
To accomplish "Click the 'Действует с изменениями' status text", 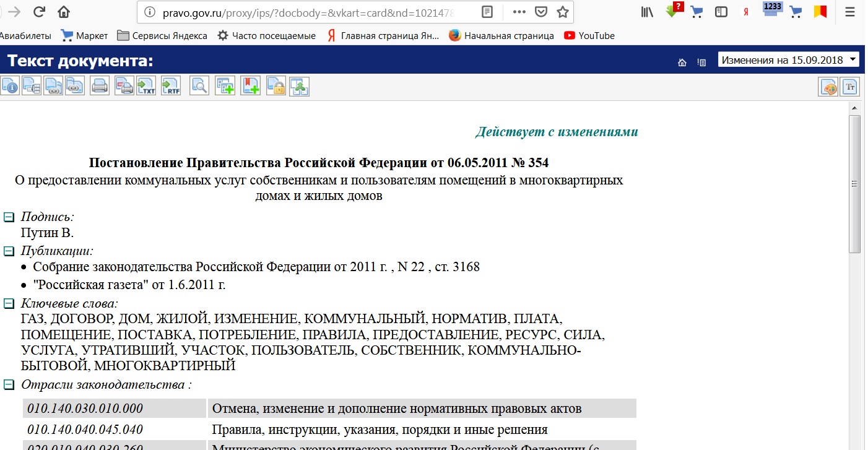I will (x=557, y=132).
